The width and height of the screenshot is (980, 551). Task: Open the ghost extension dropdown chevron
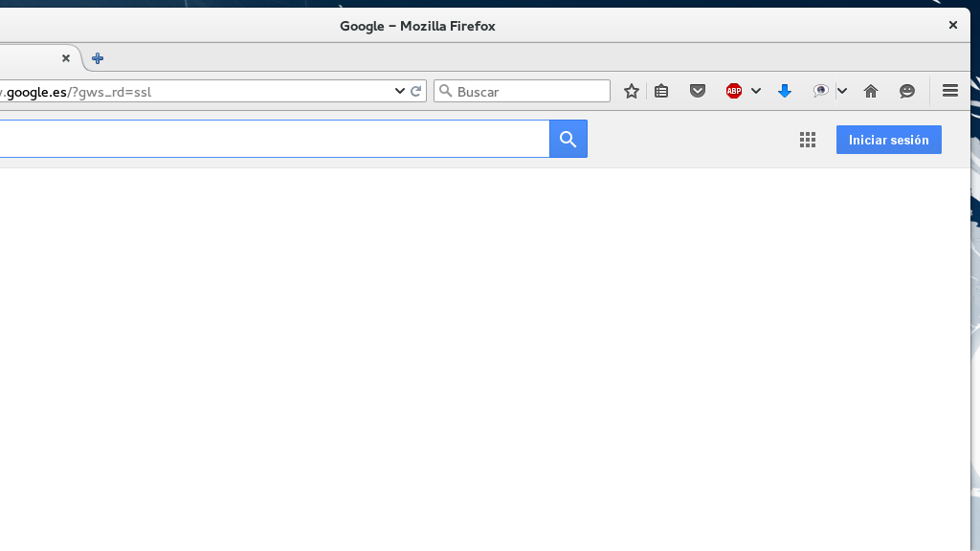(841, 90)
